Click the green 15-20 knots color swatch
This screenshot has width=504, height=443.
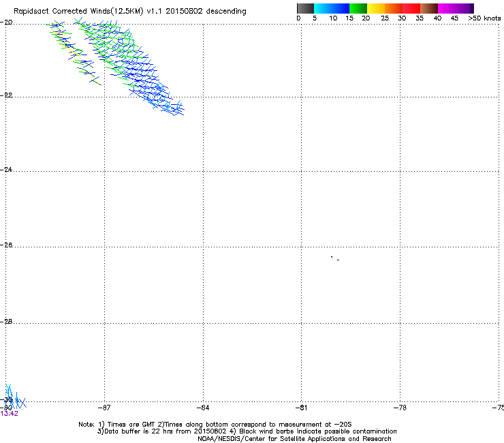pos(358,8)
